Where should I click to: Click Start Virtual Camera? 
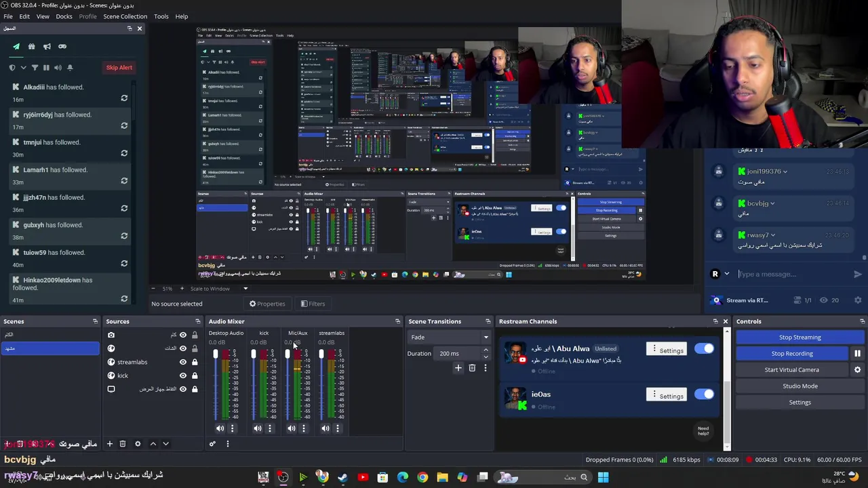[x=791, y=370]
